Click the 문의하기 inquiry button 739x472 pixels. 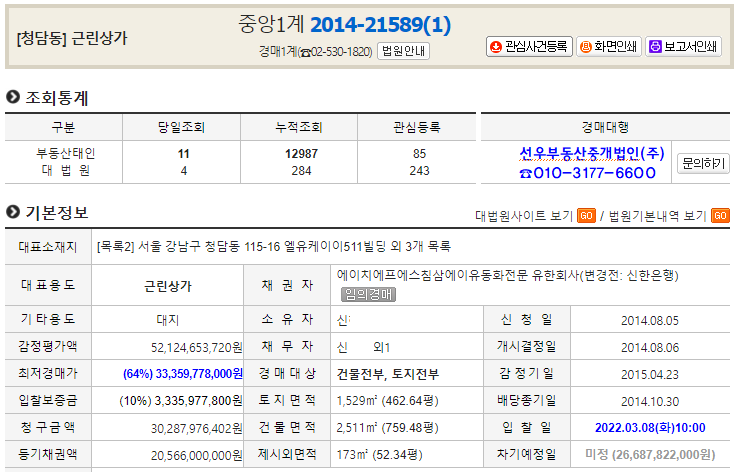pos(703,164)
